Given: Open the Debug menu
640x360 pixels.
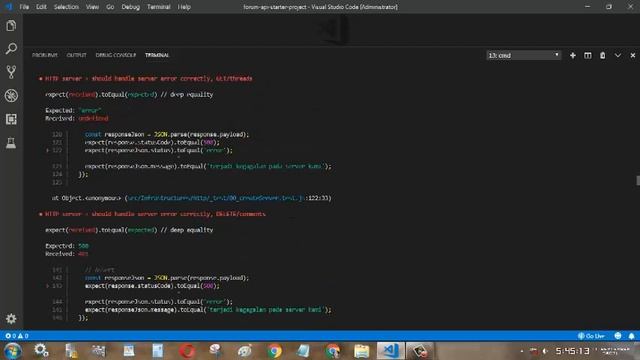Looking at the screenshot, I should pyautogui.click(x=131, y=7).
